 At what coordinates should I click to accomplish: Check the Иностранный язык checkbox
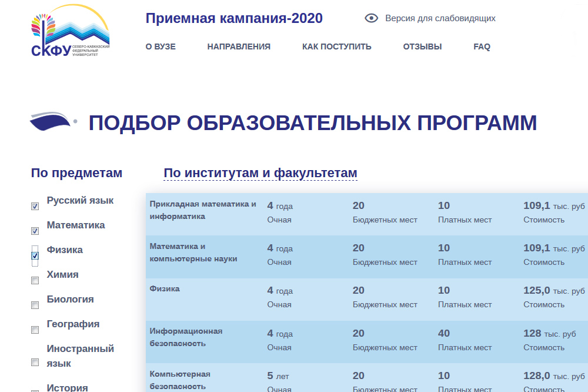coord(35,363)
